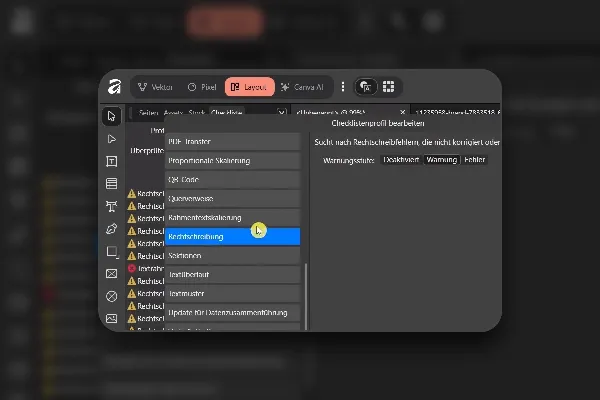Click the red error icon row

point(145,268)
